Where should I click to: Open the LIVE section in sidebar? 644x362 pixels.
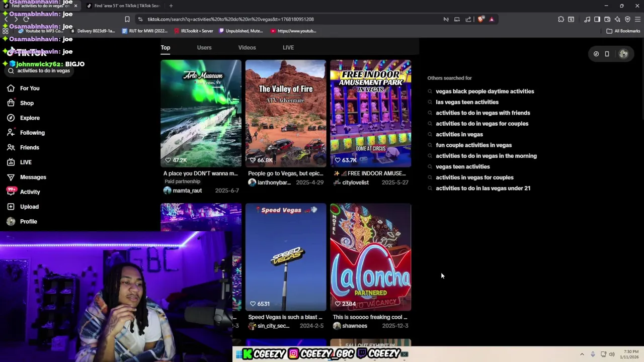tap(26, 162)
